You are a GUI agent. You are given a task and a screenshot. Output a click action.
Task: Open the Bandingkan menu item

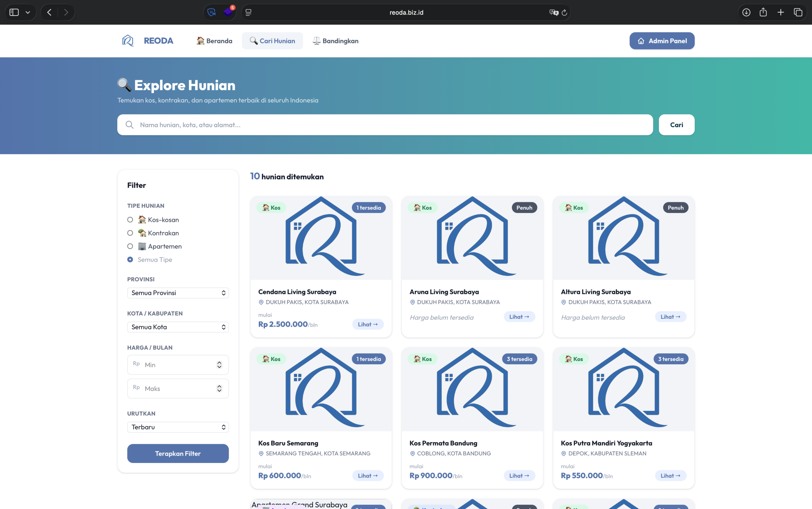click(x=336, y=41)
